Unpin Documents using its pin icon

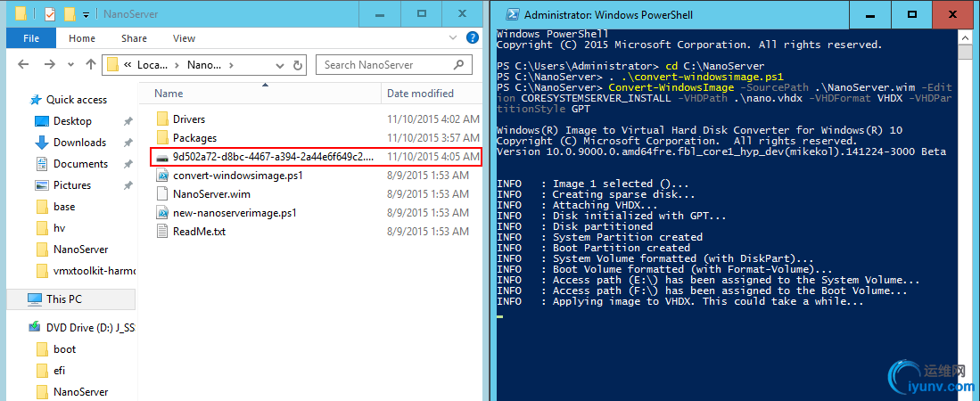tap(128, 164)
